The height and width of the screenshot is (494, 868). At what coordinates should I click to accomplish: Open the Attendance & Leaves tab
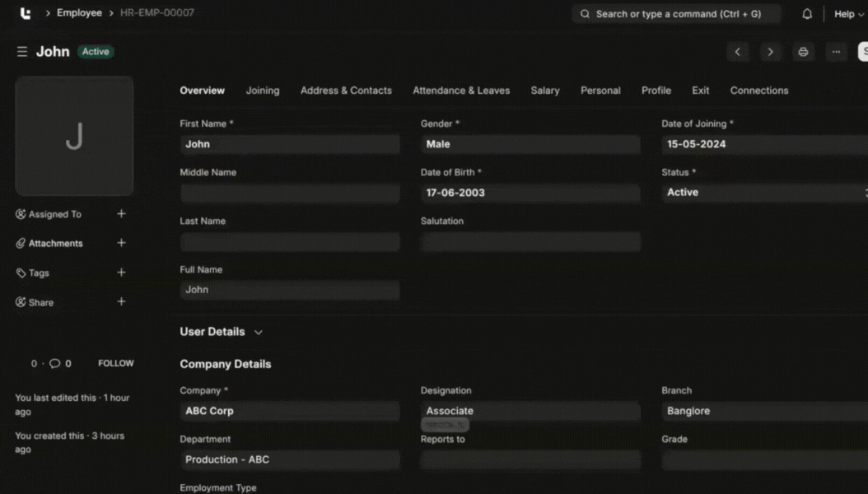point(461,91)
